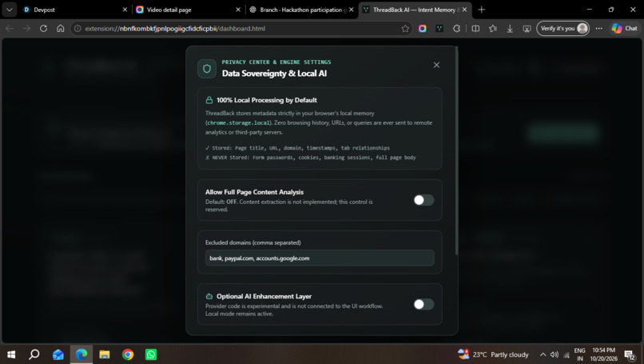Add this page to favorites star
644x364 pixels.
[405, 28]
